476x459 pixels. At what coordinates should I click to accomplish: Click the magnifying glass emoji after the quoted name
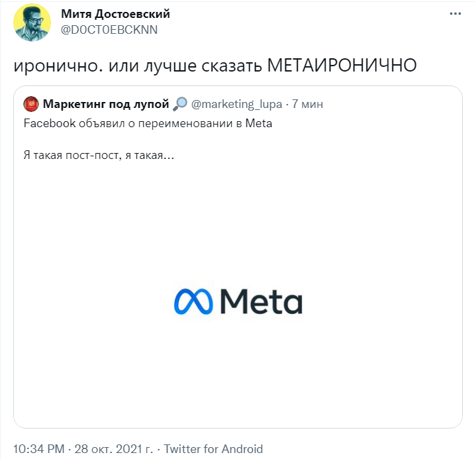pyautogui.click(x=179, y=104)
